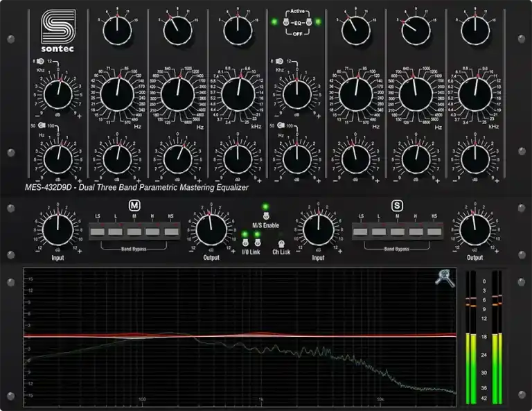Image resolution: width=532 pixels, height=411 pixels.
Task: Click the left channel low band bandwidth knob
Action: point(117,30)
